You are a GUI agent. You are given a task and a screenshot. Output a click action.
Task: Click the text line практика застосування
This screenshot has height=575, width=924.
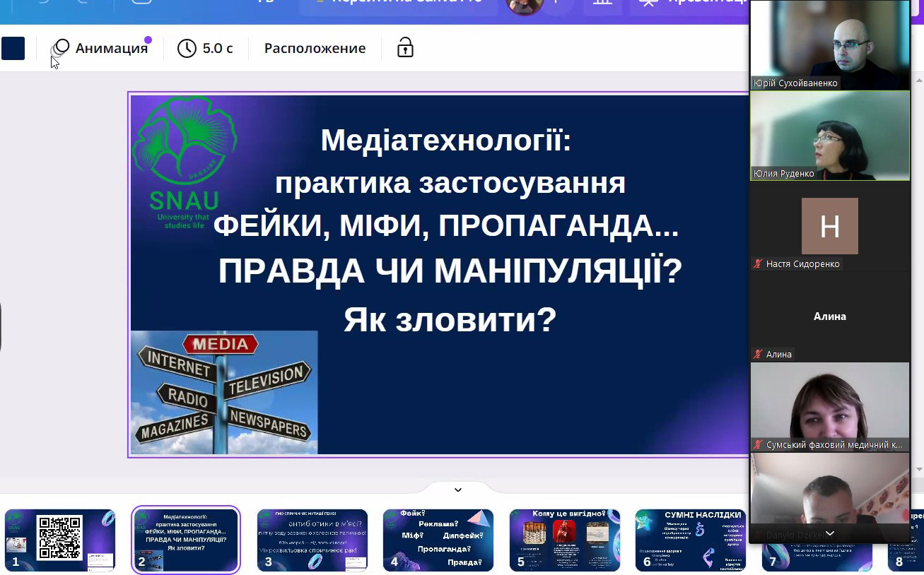pyautogui.click(x=450, y=183)
